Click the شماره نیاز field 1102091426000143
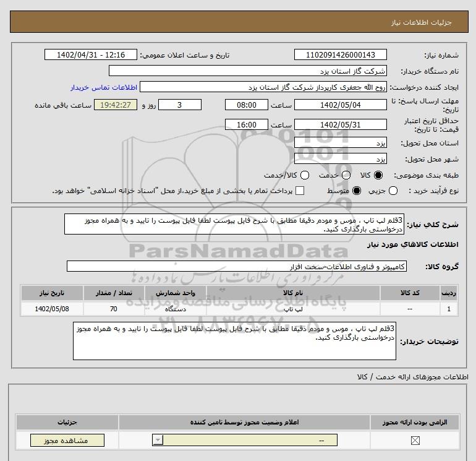 (x=340, y=55)
